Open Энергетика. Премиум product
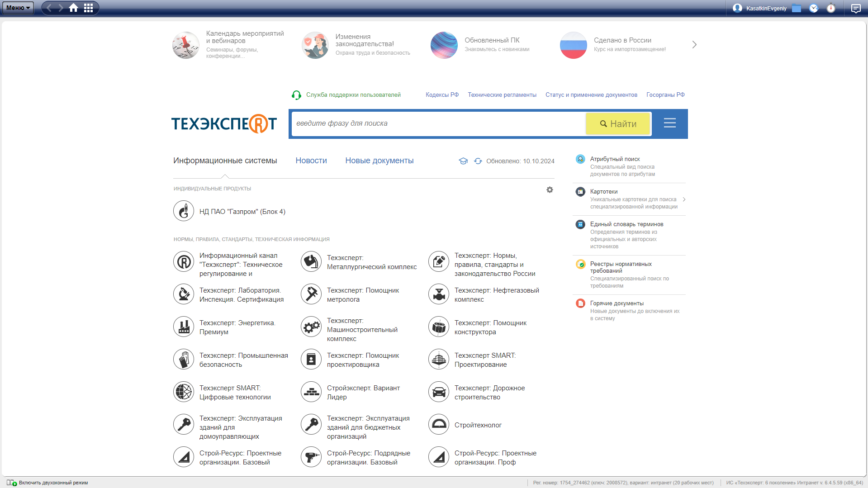The height and width of the screenshot is (488, 868). (225, 327)
